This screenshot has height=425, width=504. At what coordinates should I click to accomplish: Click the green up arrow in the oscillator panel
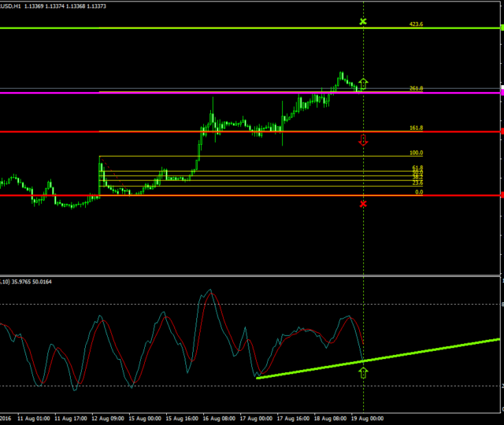(x=363, y=372)
